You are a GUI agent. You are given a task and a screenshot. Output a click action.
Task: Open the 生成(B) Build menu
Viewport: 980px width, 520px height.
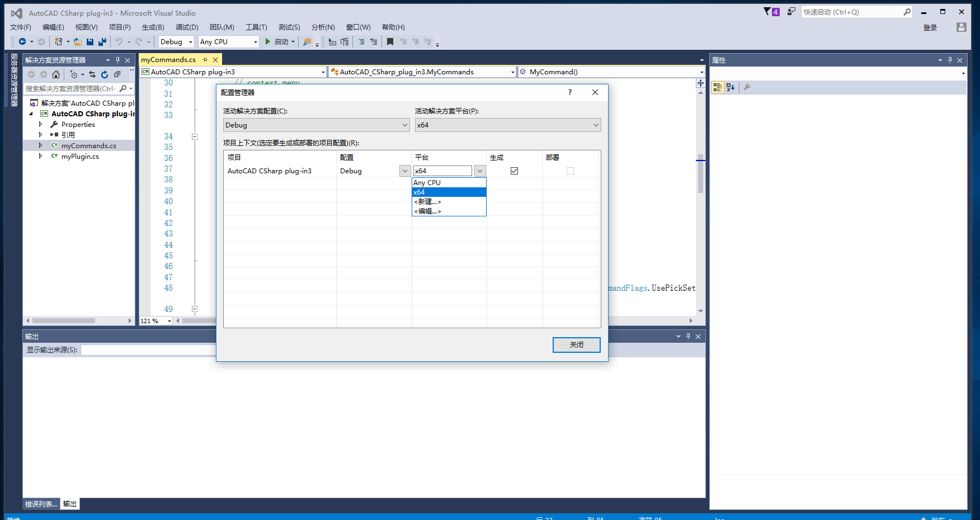coord(153,27)
